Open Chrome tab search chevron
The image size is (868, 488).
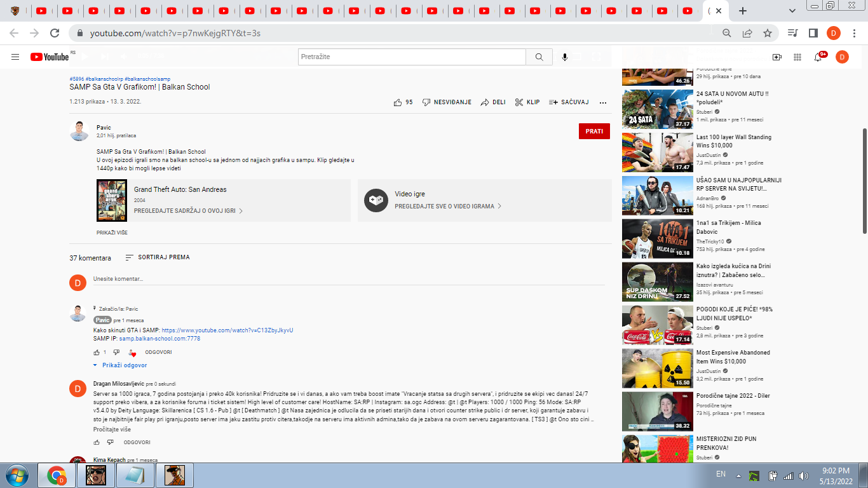tap(792, 11)
